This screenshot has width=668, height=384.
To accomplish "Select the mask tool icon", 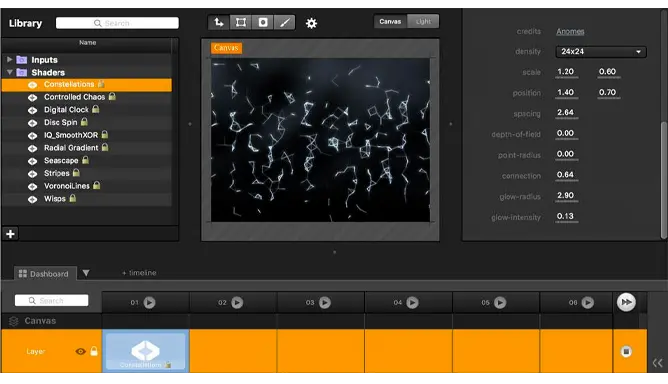I will [x=263, y=22].
